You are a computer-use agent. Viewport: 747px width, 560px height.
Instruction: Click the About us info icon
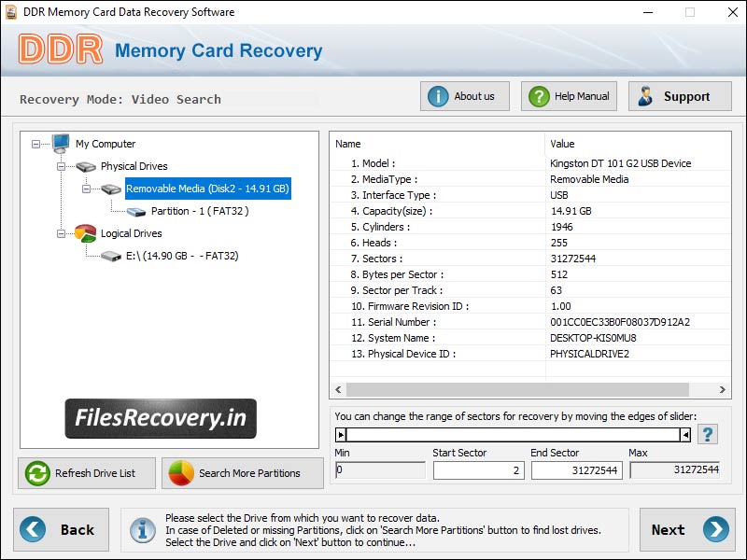(438, 95)
